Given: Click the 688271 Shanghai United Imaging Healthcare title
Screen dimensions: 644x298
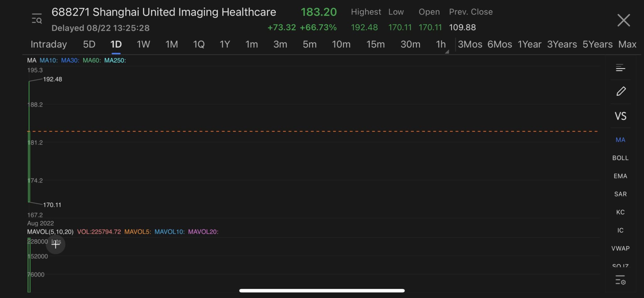Looking at the screenshot, I should click(x=164, y=12).
